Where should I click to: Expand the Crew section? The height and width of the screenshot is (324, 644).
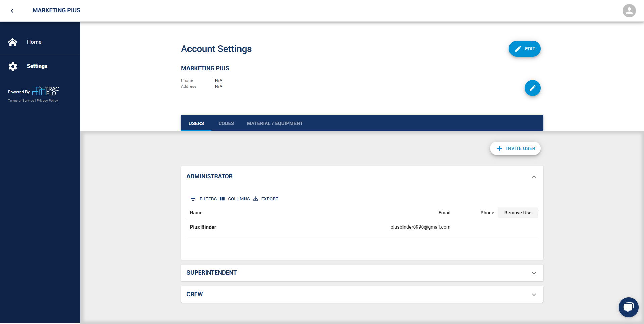(x=534, y=295)
